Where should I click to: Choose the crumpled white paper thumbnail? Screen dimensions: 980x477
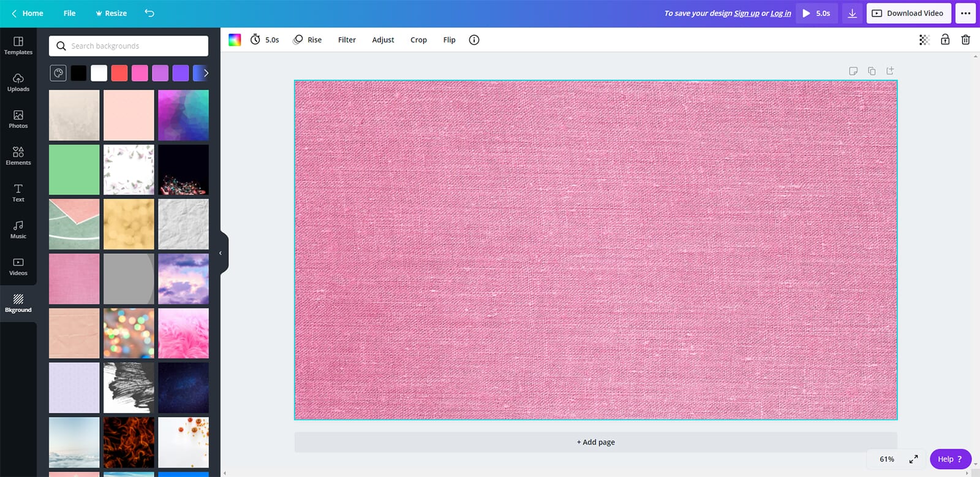(x=183, y=224)
